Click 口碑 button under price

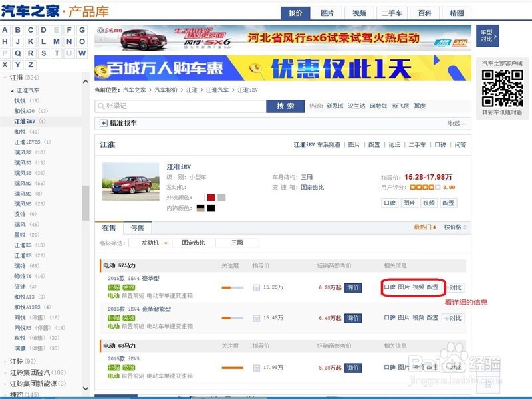(390, 203)
